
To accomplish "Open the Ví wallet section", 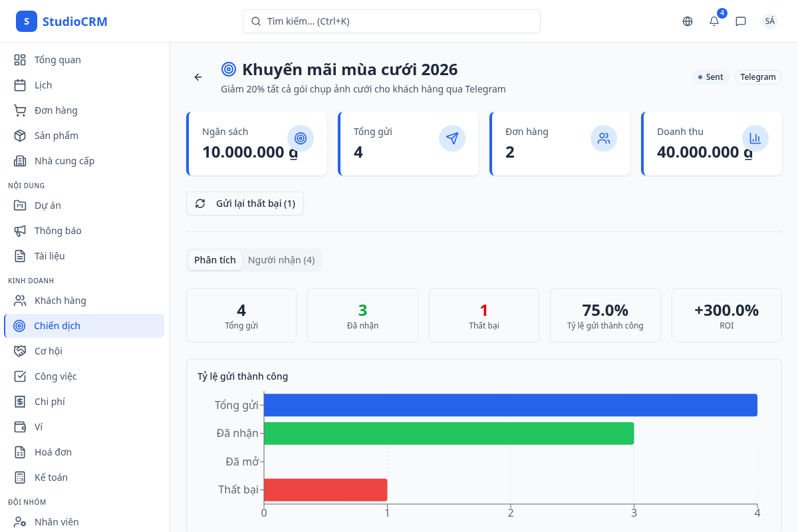I will pos(40,426).
